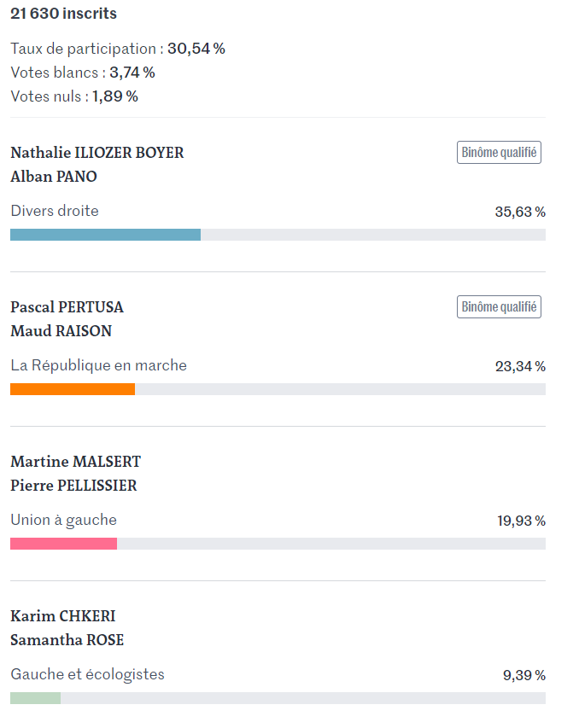
Task: Click Pascal PERTUSA's 'Binôme qualifié' badge
Action: [499, 307]
